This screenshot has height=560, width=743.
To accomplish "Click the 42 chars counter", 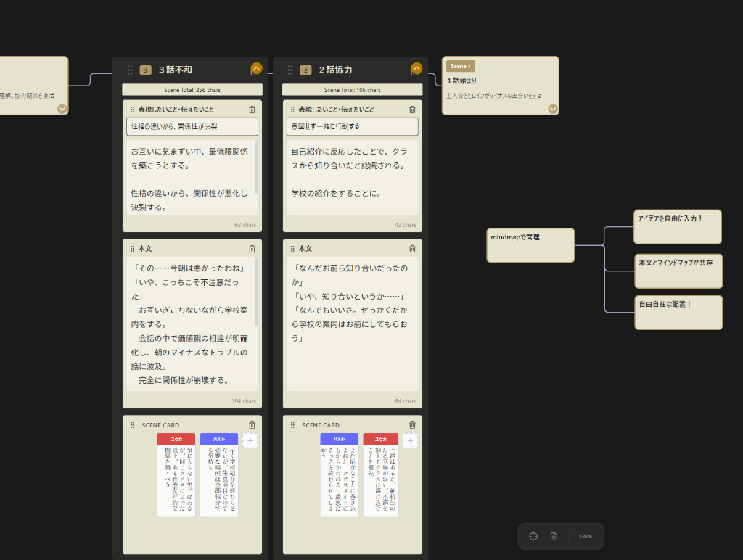I will tap(405, 225).
